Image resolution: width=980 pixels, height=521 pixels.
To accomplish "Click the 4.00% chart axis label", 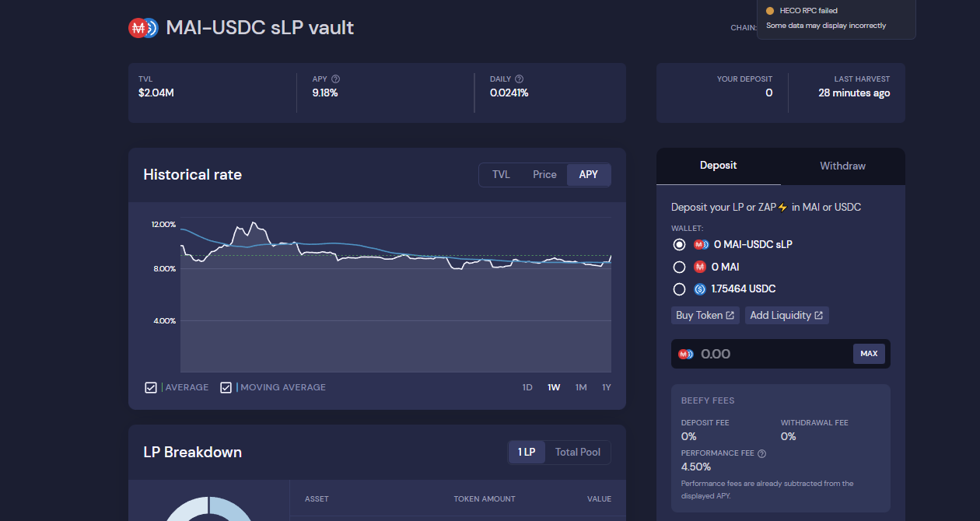I will 163,320.
